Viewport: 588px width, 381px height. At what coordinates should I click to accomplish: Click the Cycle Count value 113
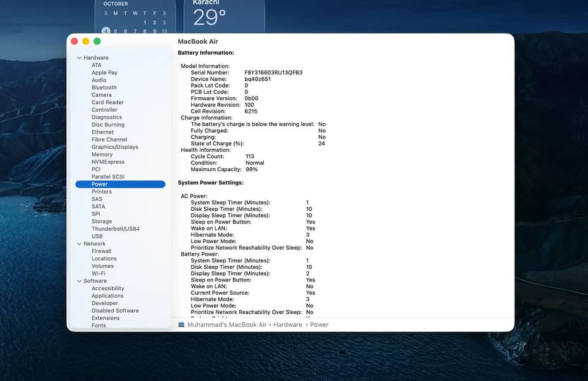[250, 157]
